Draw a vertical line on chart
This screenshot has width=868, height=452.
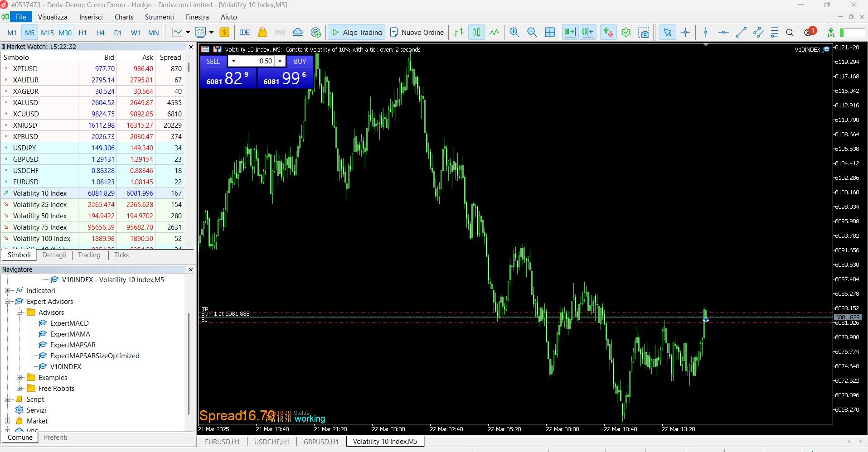click(x=706, y=33)
